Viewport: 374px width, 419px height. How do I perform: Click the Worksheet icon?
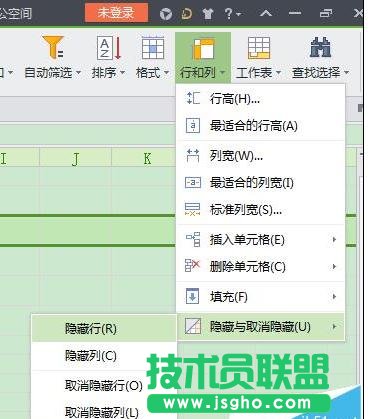(259, 48)
